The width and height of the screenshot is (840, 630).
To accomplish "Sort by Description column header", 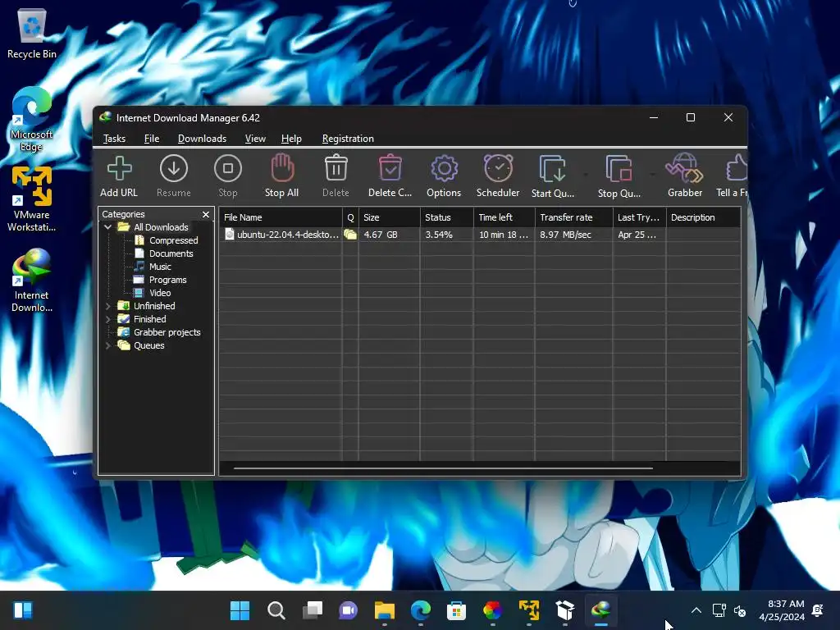I will pyautogui.click(x=703, y=217).
